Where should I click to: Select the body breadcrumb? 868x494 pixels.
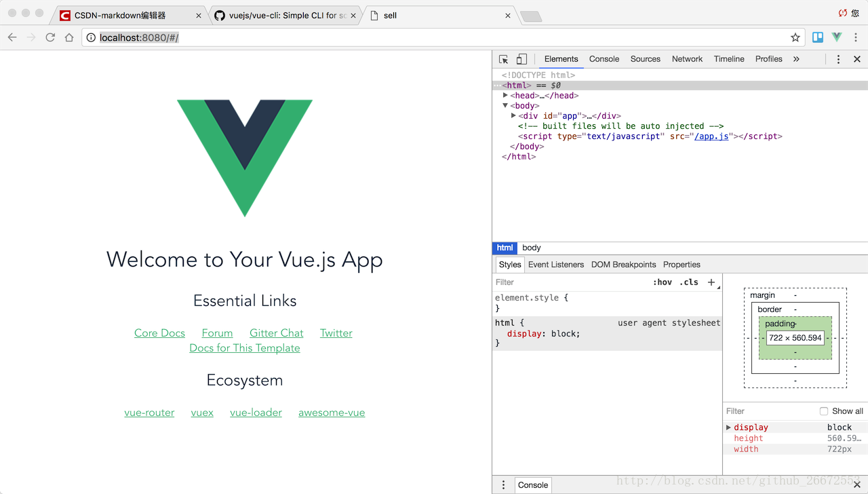(x=532, y=248)
